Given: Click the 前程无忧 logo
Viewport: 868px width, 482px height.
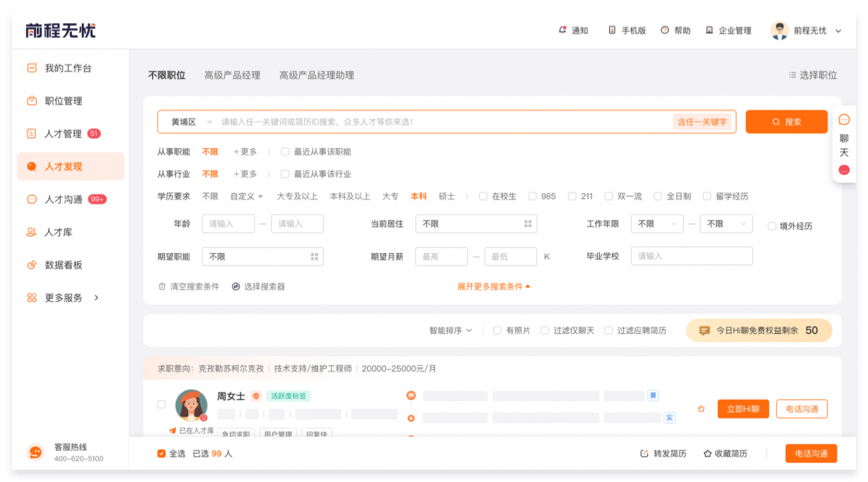Looking at the screenshot, I should click(60, 31).
